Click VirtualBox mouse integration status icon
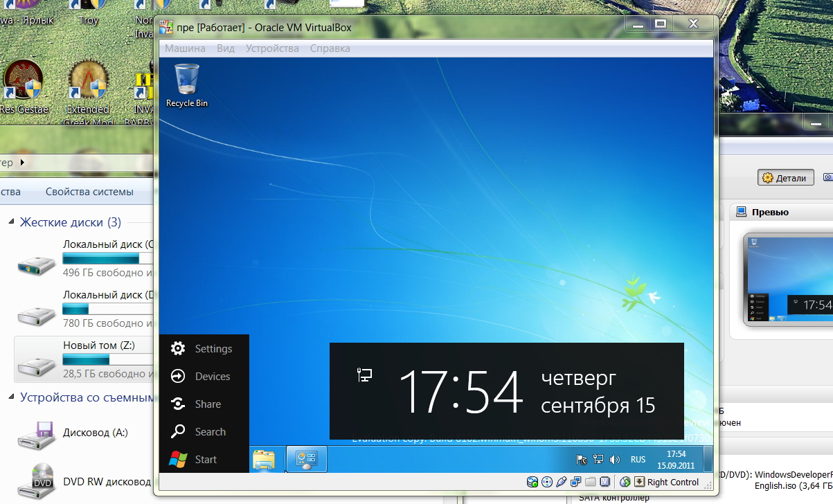 point(625,483)
